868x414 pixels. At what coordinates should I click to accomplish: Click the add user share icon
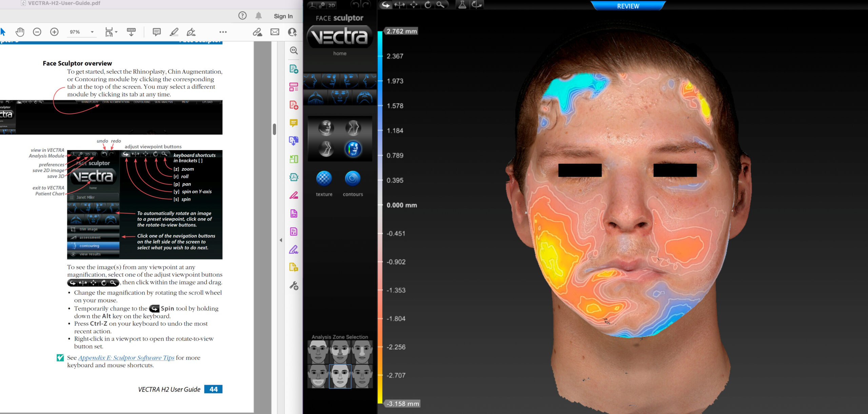(292, 32)
